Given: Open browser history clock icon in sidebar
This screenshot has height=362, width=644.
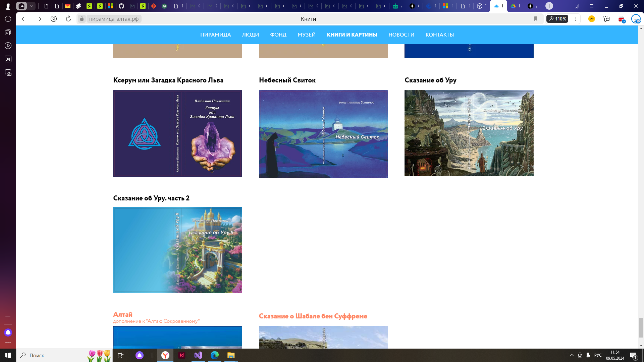Looking at the screenshot, I should 8,19.
